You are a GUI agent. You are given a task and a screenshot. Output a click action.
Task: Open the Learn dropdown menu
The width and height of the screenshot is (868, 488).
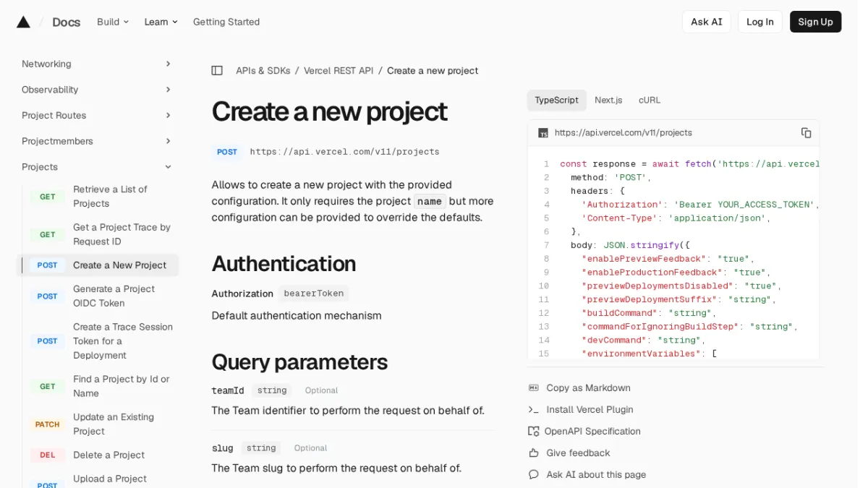point(161,22)
